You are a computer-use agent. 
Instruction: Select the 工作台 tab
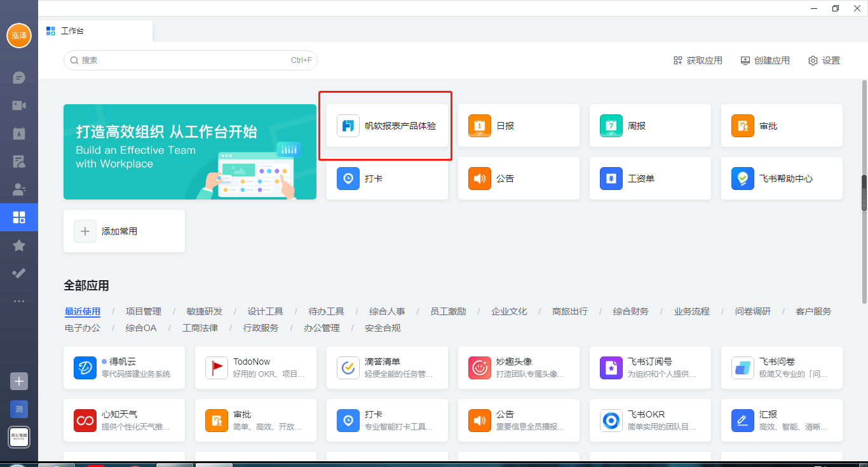pyautogui.click(x=95, y=31)
